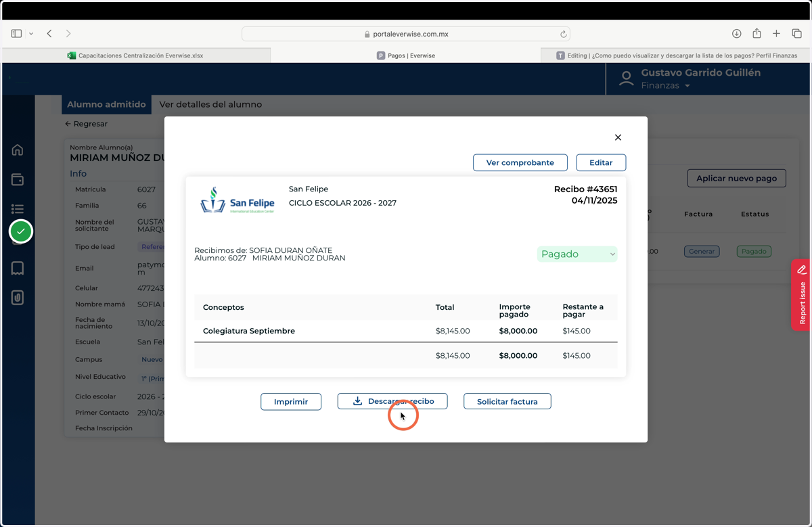This screenshot has width=812, height=527.
Task: Close the receipt dialog with X
Action: click(x=618, y=137)
